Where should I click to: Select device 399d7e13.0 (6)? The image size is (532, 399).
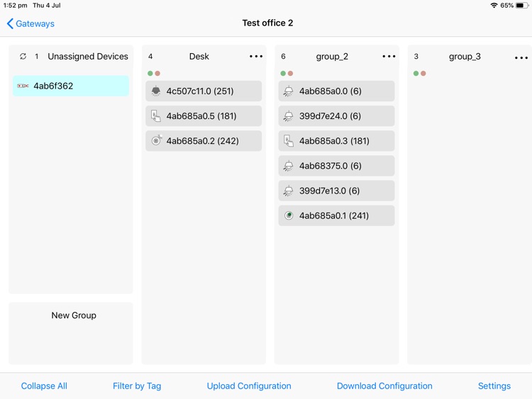click(x=336, y=191)
